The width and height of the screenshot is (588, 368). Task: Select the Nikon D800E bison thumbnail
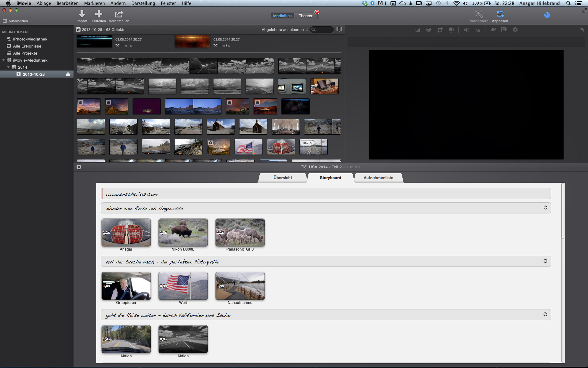click(x=183, y=232)
